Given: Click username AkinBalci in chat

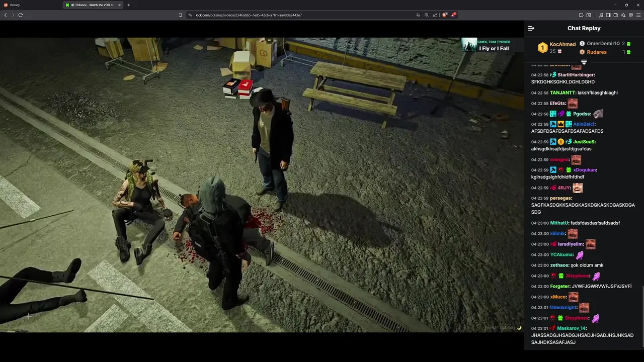Looking at the screenshot, I should 584,124.
